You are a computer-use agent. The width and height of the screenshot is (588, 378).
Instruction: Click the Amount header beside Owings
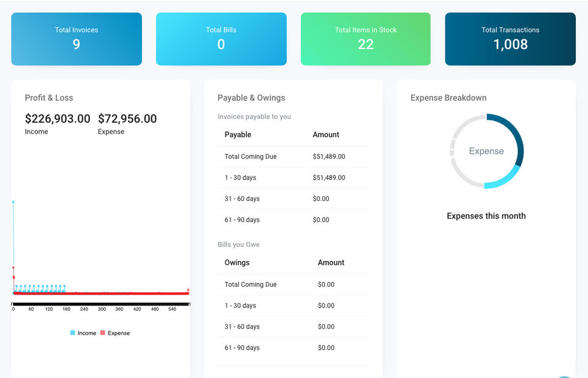pyautogui.click(x=331, y=262)
